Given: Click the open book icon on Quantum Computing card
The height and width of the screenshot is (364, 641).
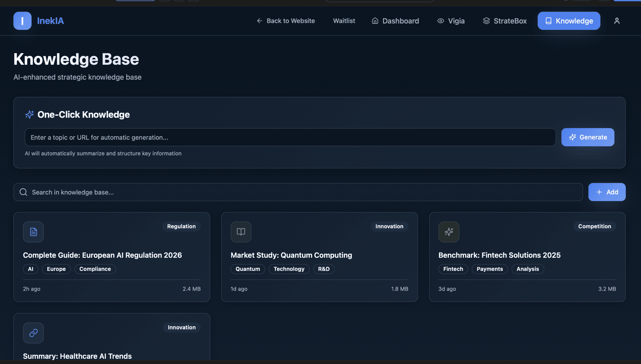Looking at the screenshot, I should click(241, 232).
